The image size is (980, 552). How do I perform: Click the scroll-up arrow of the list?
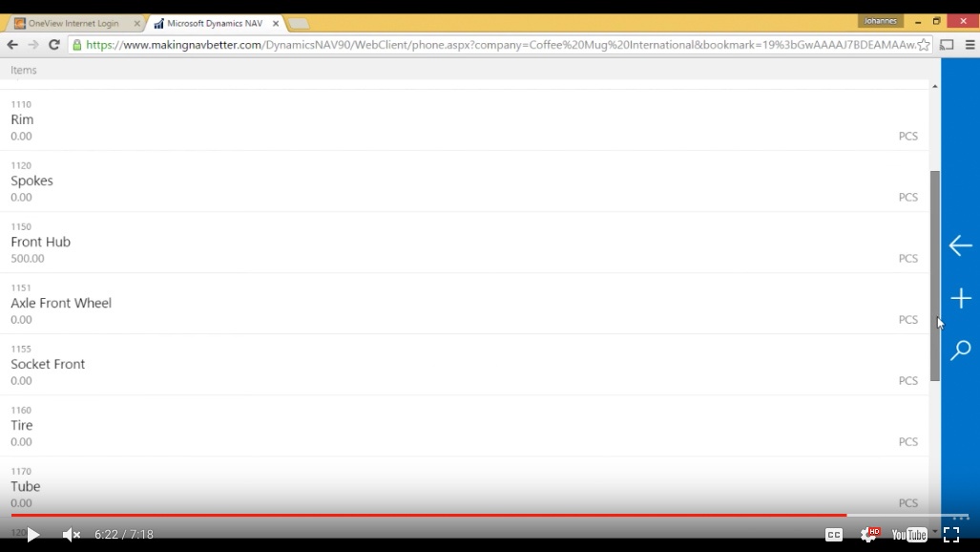click(x=935, y=86)
